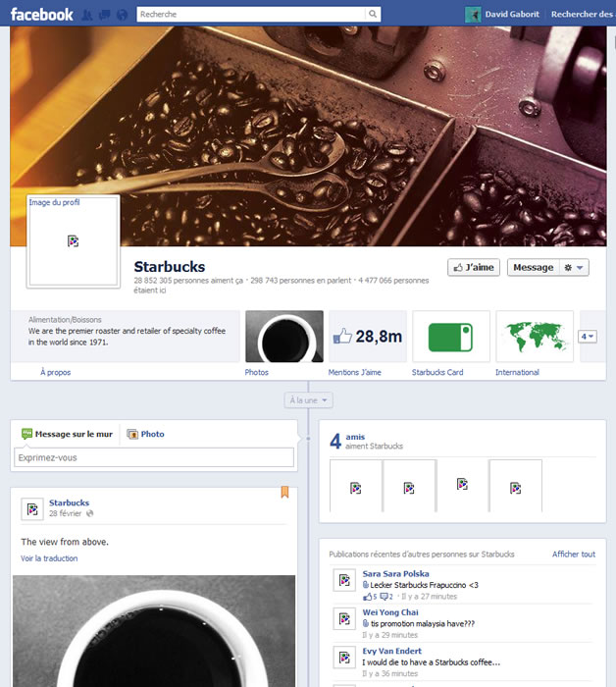Image resolution: width=616 pixels, height=687 pixels.
Task: Open Wei Yong Chai avatar
Action: coord(344,618)
